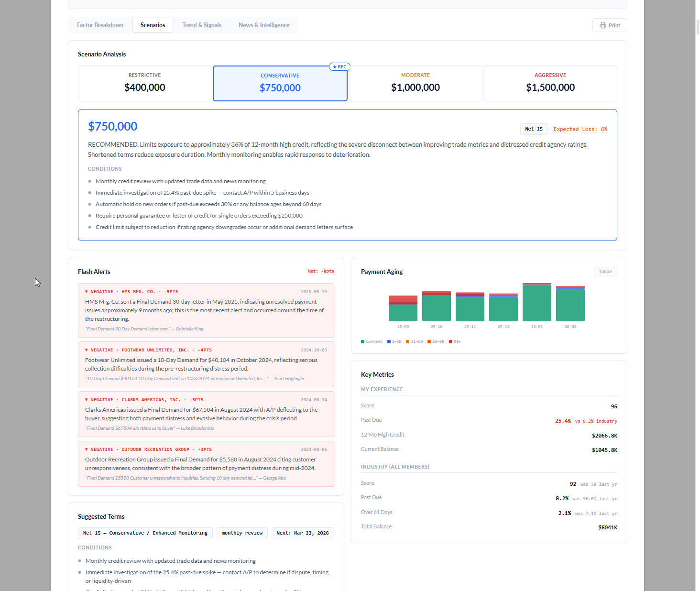Click the green Current color swatch in the legend
The image size is (700, 591).
coord(363,341)
